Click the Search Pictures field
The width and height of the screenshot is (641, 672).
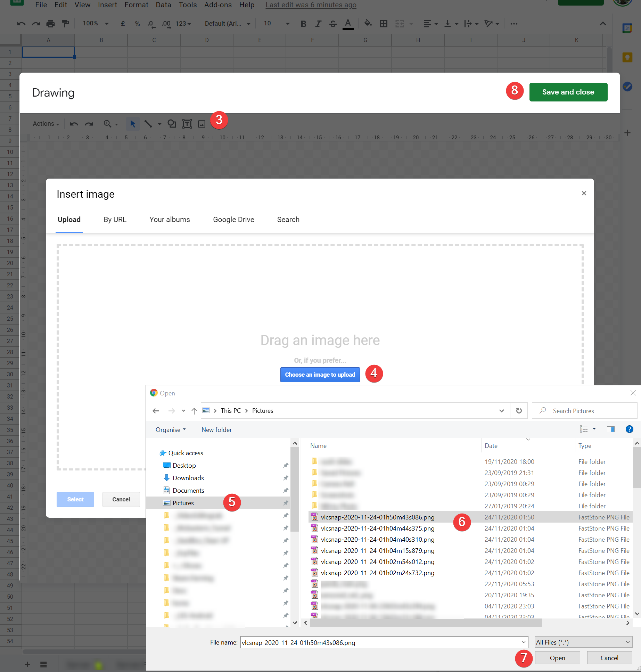pos(584,411)
